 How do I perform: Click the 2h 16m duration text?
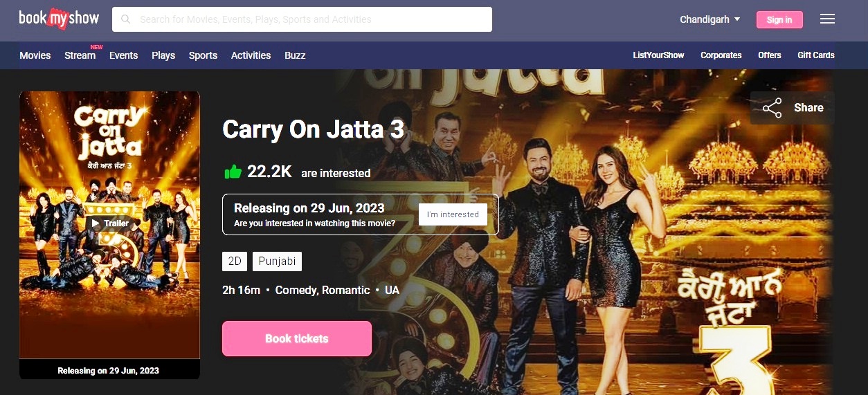click(x=241, y=291)
